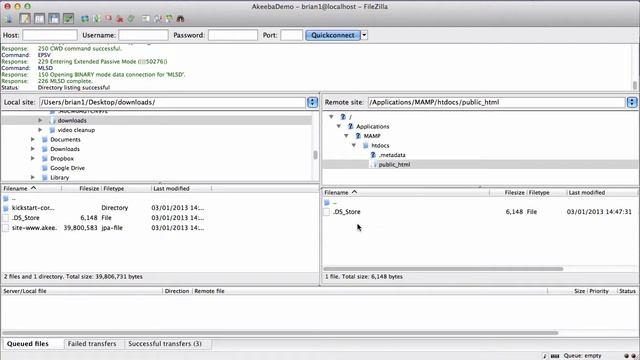Viewport: 640px width, 360px height.
Task: Click remote .DS_Store file icon
Action: coord(327,212)
